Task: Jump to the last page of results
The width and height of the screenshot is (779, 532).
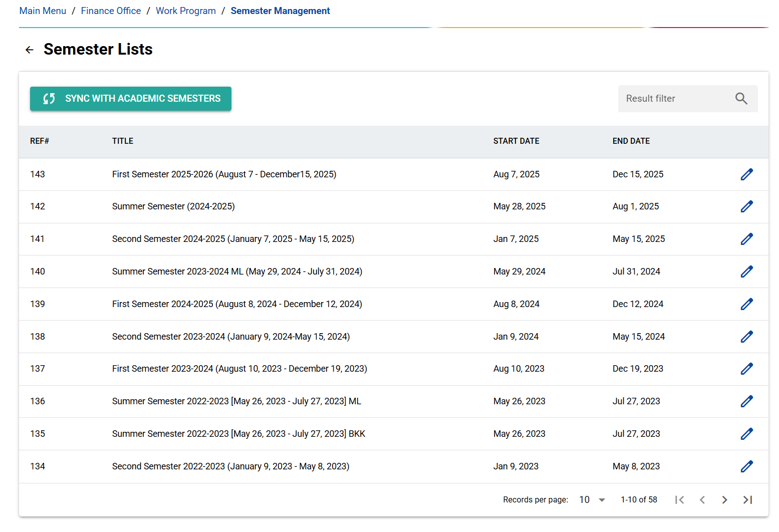Action: 747,500
